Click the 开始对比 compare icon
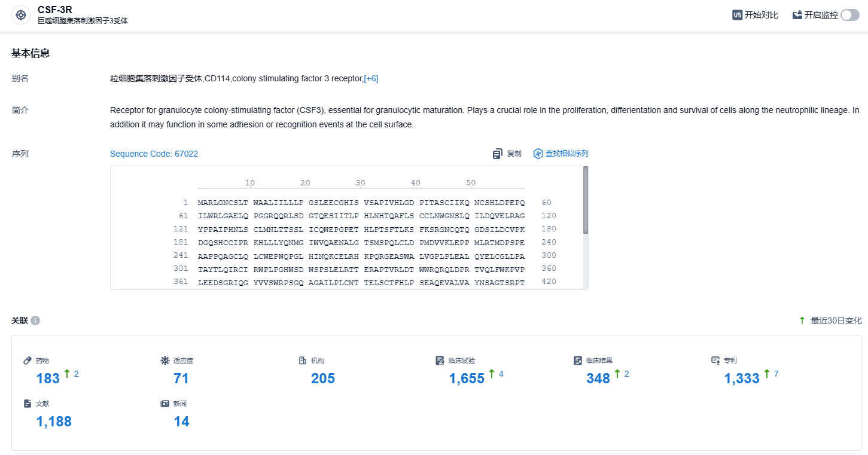This screenshot has width=868, height=455. 738,15
